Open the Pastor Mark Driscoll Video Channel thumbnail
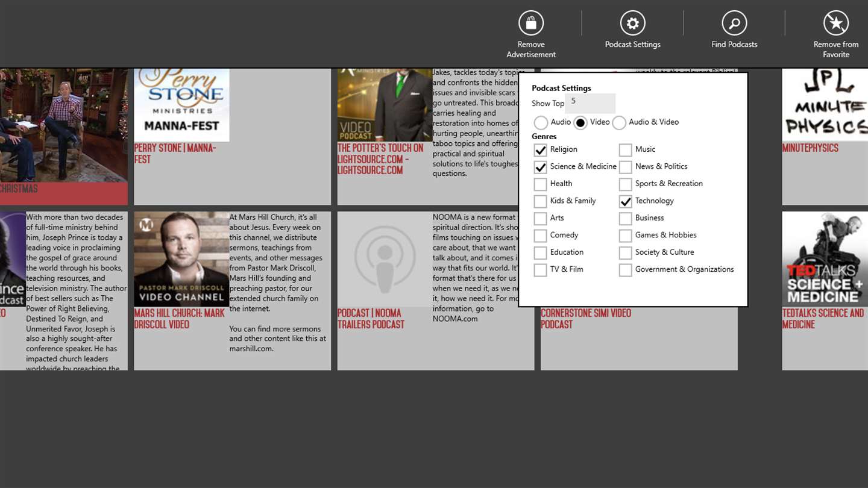Screen dimensions: 868x488 tap(181, 259)
